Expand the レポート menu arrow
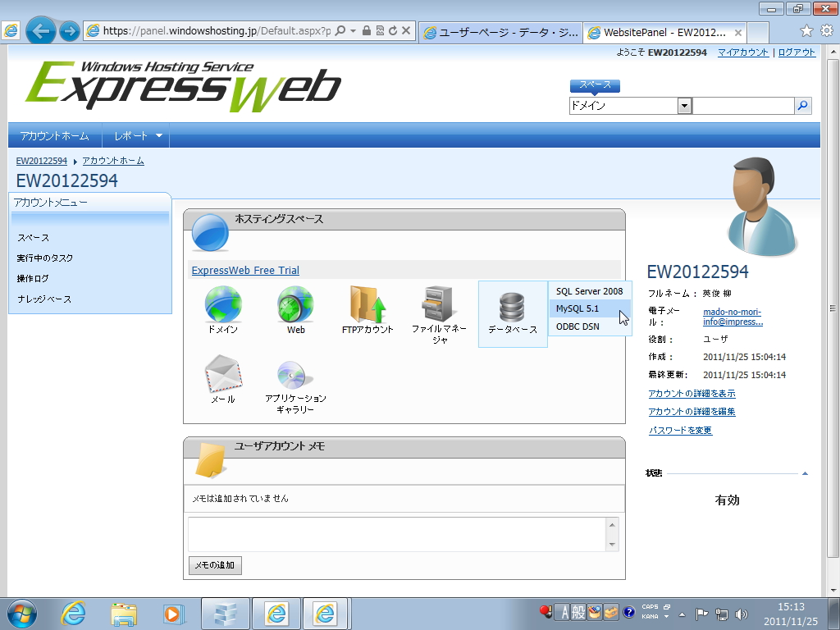The width and height of the screenshot is (840, 630). pyautogui.click(x=159, y=135)
